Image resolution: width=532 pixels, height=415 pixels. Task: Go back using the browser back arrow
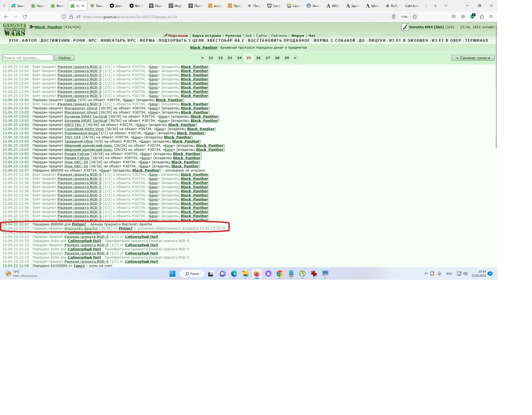(6, 17)
